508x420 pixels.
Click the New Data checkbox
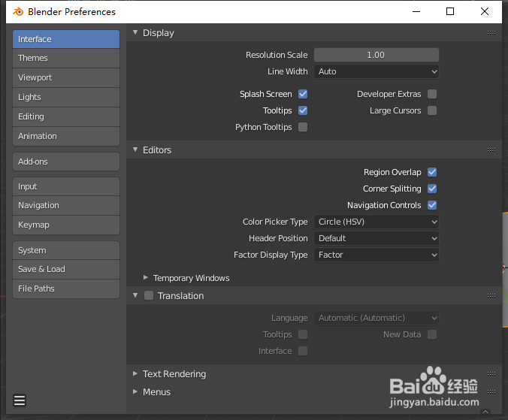pyautogui.click(x=432, y=334)
